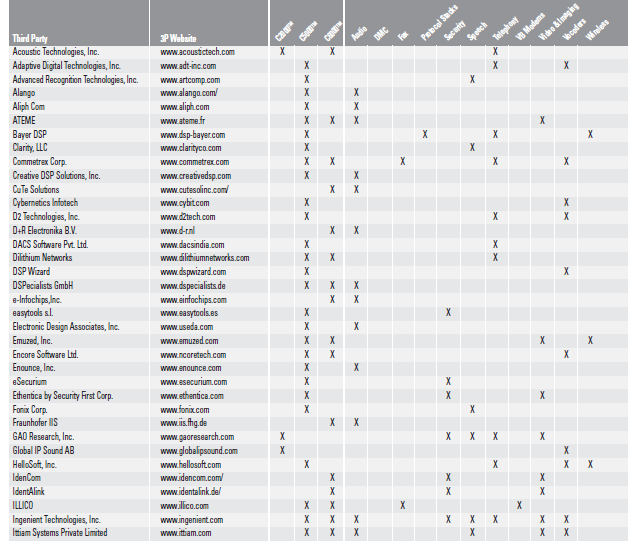Select the 3P Website column header
637x541 pixels.
coord(178,39)
